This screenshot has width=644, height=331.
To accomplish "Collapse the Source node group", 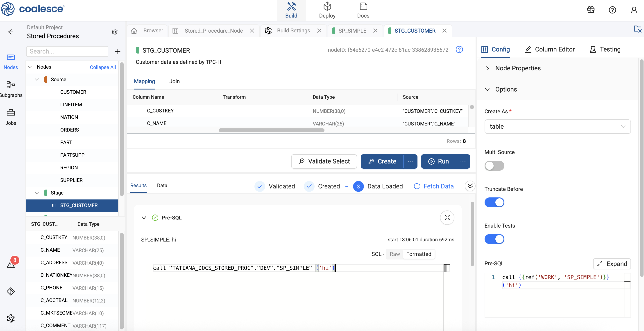I will (x=37, y=80).
